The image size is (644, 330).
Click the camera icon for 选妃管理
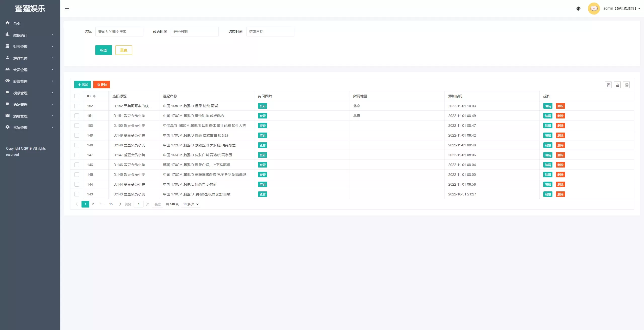[x=8, y=104]
